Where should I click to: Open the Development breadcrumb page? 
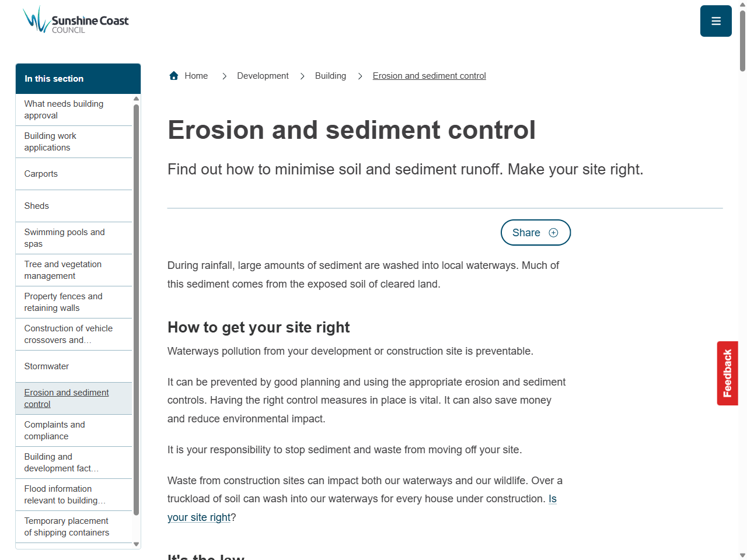tap(263, 76)
